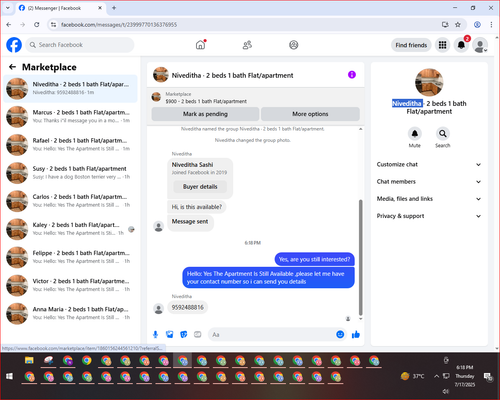The width and height of the screenshot is (500, 400).
Task: Open the Niveditha conversation in list
Action: point(70,88)
